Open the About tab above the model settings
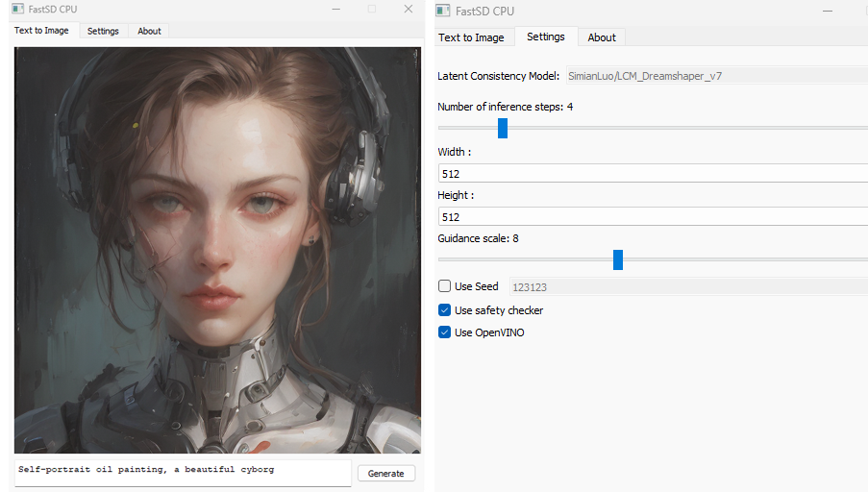 pos(602,37)
